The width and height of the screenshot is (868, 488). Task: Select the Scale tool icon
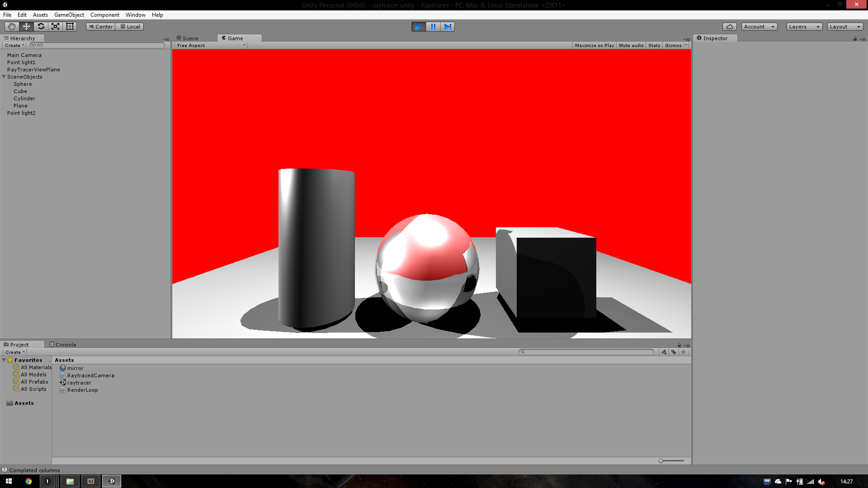click(55, 26)
